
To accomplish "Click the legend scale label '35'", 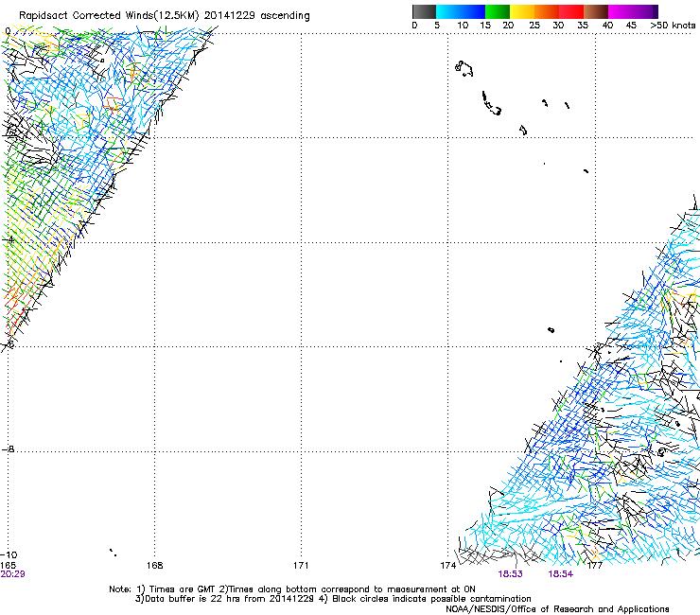I will [x=583, y=25].
